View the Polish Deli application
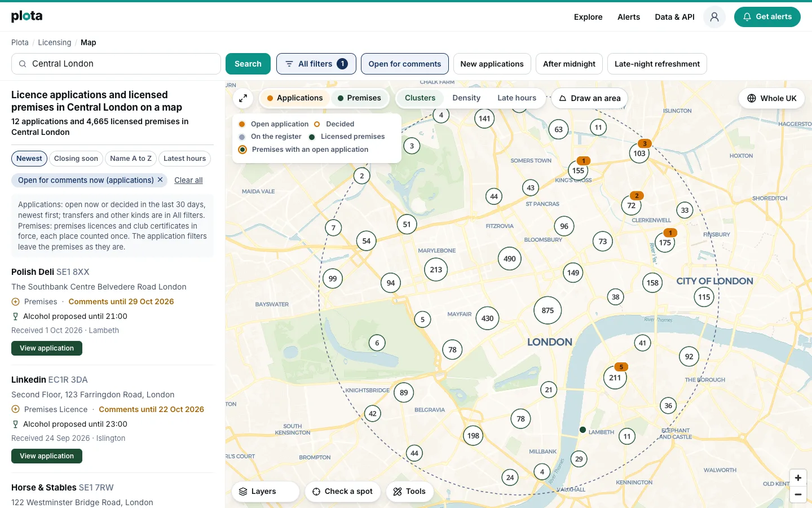 point(47,348)
